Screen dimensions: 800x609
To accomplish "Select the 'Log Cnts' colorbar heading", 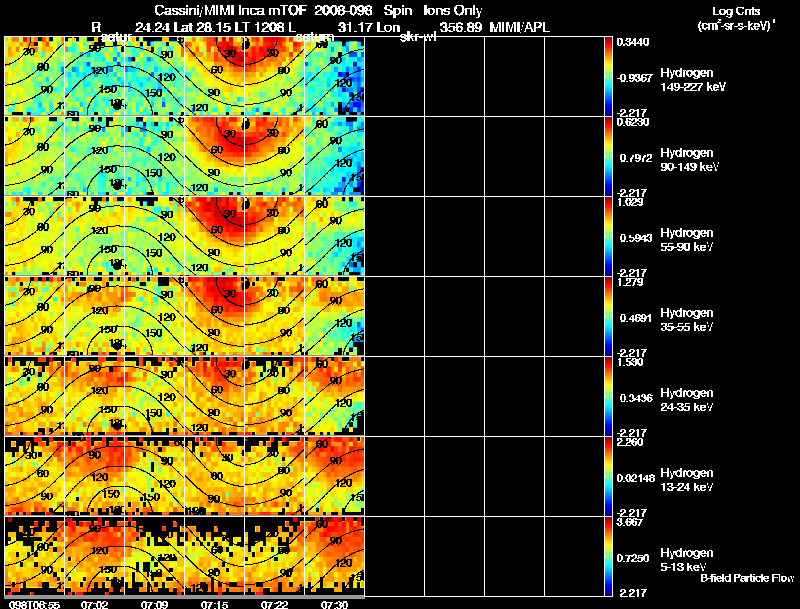I will coord(736,11).
